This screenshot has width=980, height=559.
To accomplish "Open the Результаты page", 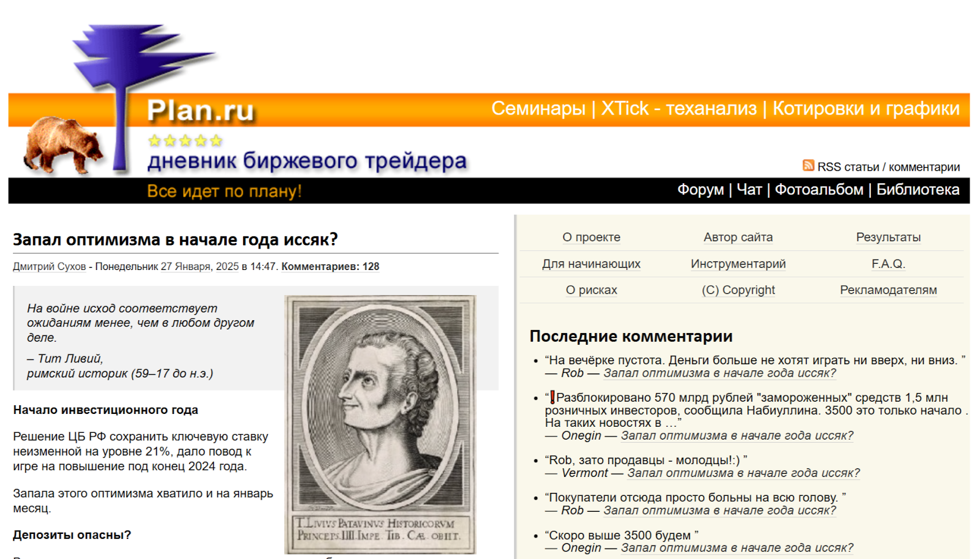I will pos(888,237).
